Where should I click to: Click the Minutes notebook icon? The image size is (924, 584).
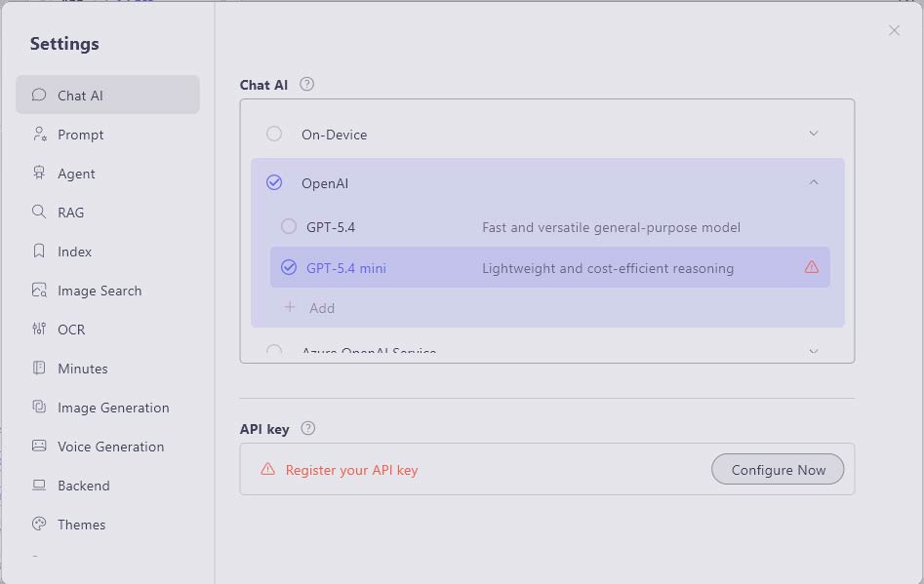point(39,368)
